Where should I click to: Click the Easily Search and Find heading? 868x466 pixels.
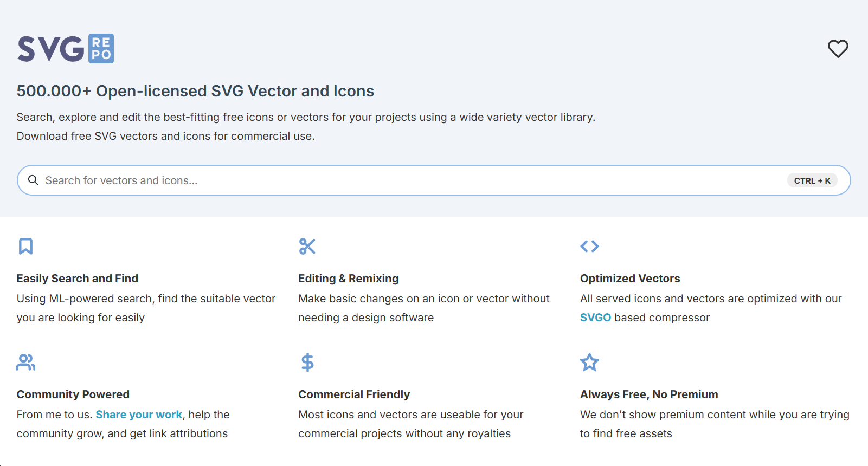(78, 279)
